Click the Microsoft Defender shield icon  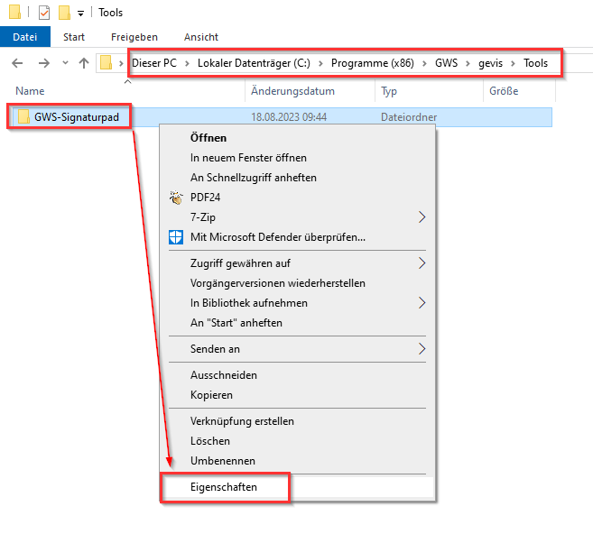(x=176, y=237)
